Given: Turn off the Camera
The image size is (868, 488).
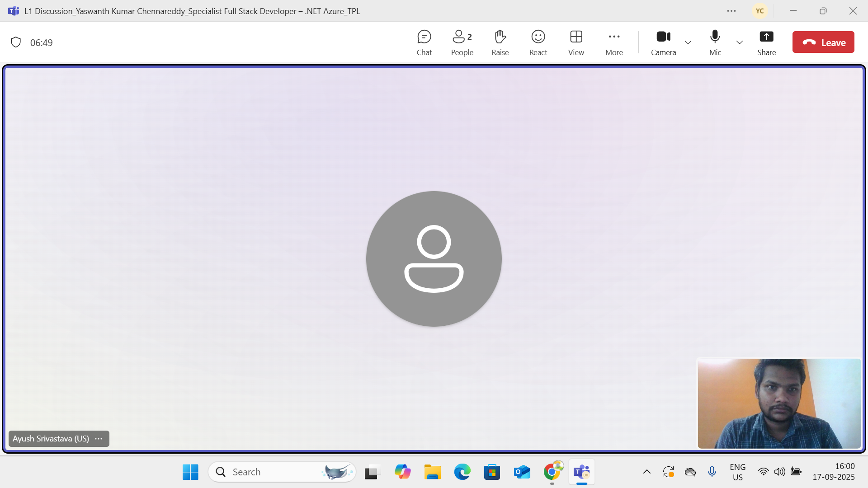Looking at the screenshot, I should tap(663, 42).
